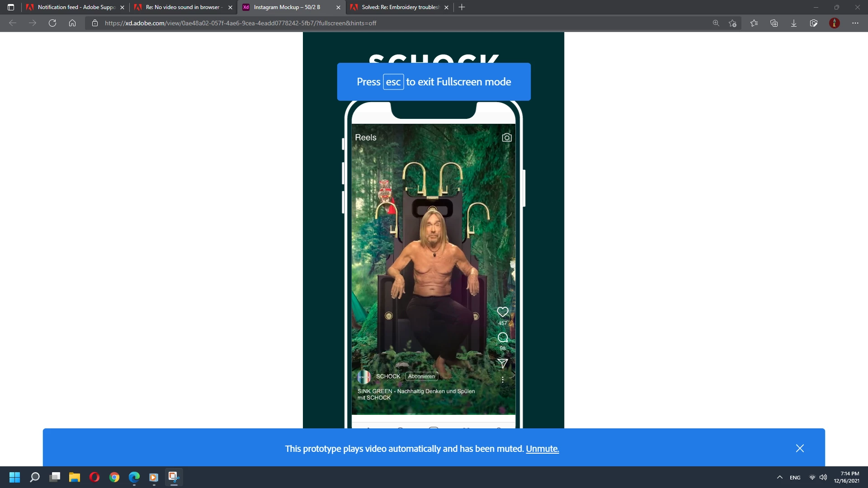Add page to favorites star icon
This screenshot has width=868, height=488.
733,23
